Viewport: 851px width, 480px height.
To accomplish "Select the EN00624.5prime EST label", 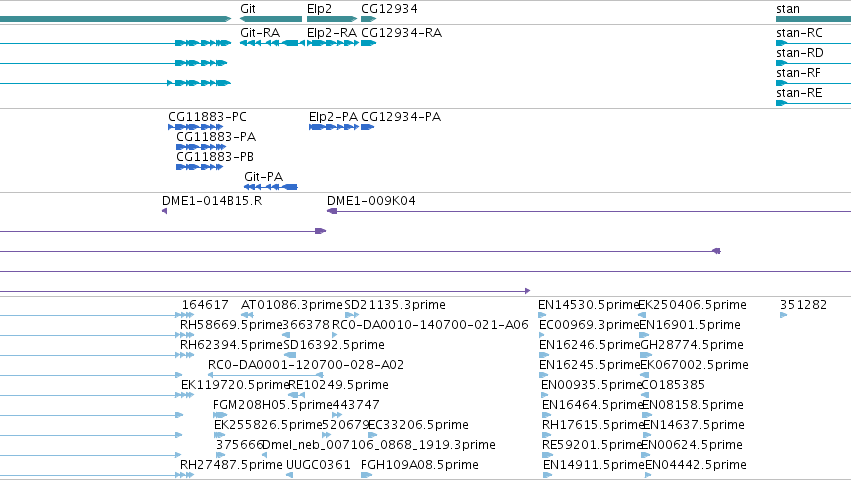I will point(693,446).
